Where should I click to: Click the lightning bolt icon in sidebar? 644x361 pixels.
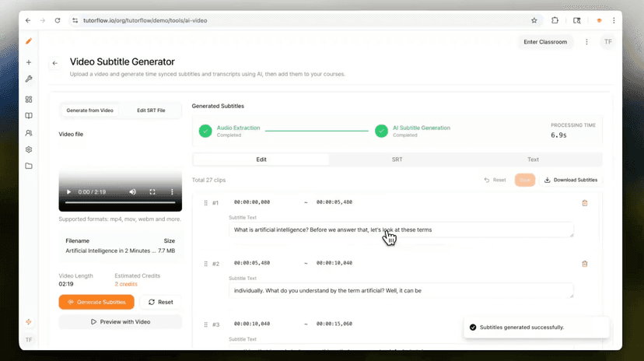click(29, 322)
